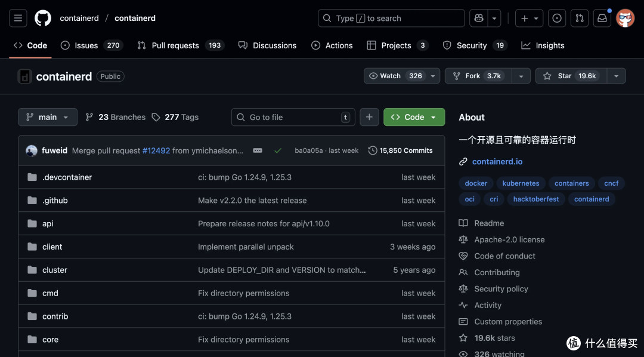The height and width of the screenshot is (357, 644).
Task: Open the Issues tab
Action: click(x=92, y=45)
